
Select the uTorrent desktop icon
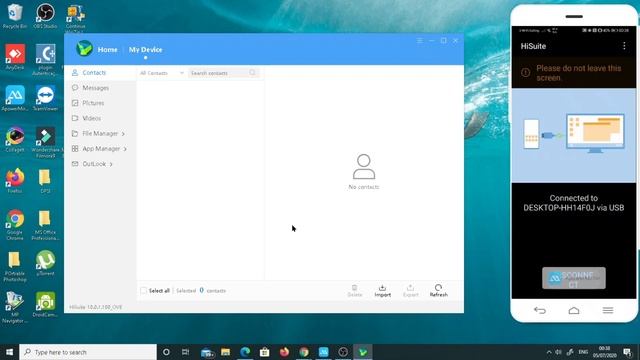click(x=45, y=263)
